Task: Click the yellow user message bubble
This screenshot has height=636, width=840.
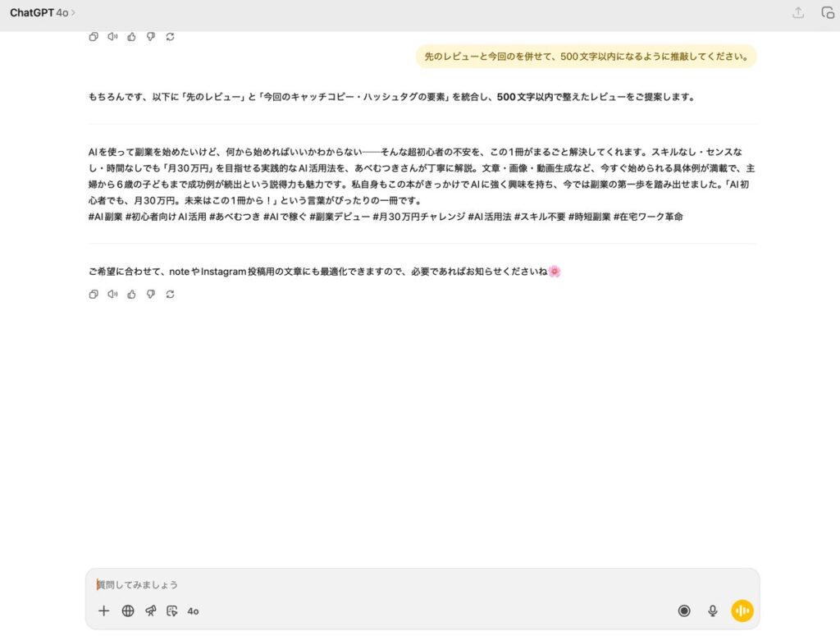Action: tap(586, 57)
